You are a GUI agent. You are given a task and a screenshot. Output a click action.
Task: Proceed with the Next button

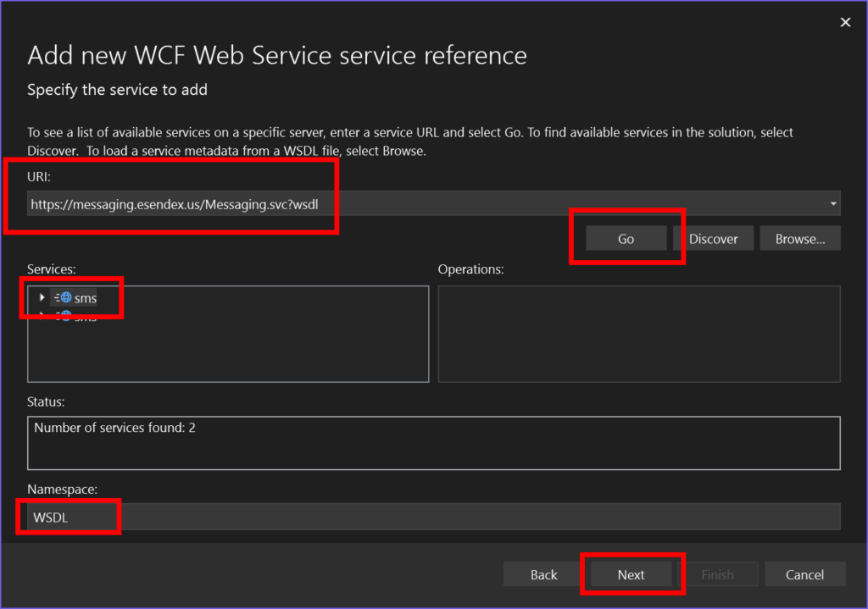631,574
